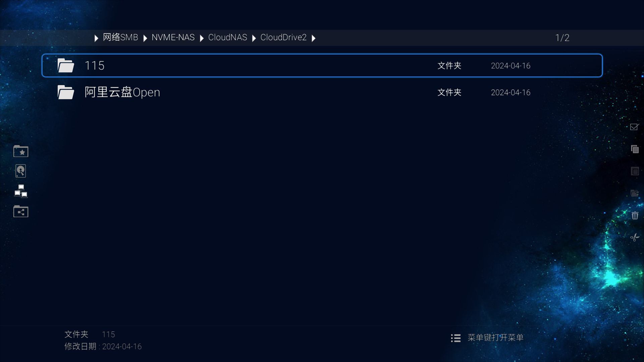Click the menu list icon at bottom
The width and height of the screenshot is (644, 362).
pos(455,338)
